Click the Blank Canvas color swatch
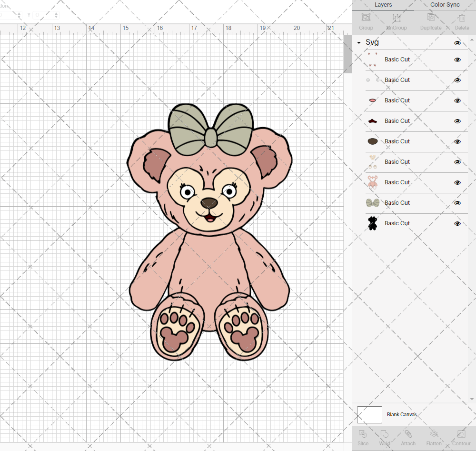 369,414
